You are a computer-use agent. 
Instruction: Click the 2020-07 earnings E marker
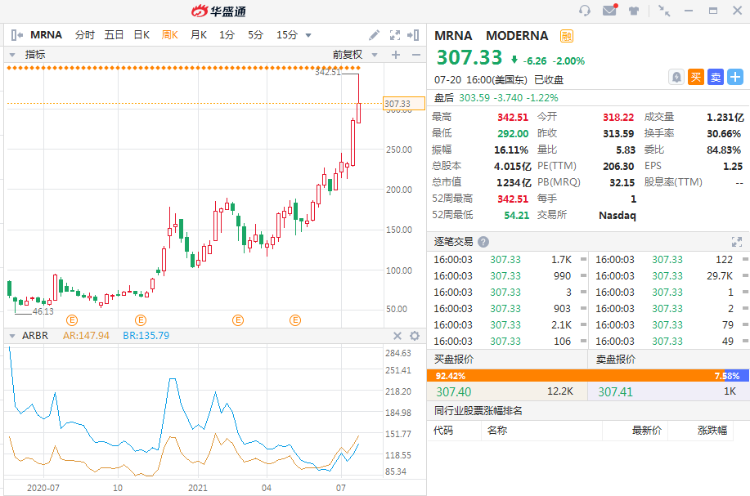pos(72,320)
